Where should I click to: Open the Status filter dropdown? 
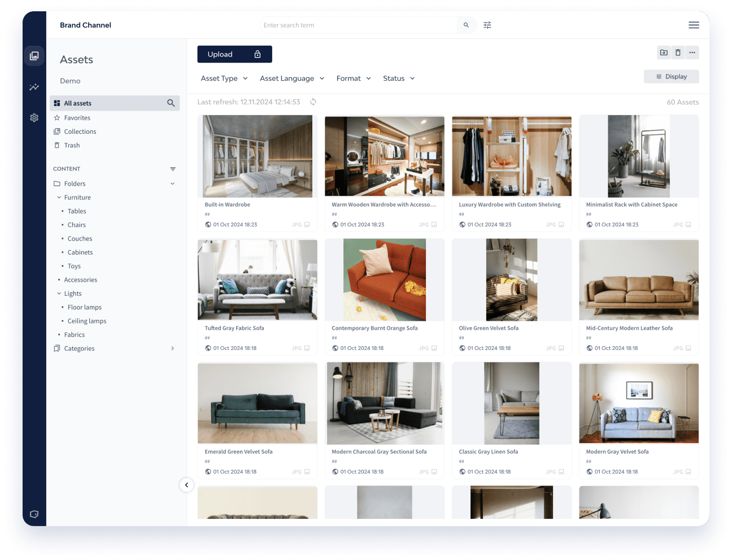(399, 78)
